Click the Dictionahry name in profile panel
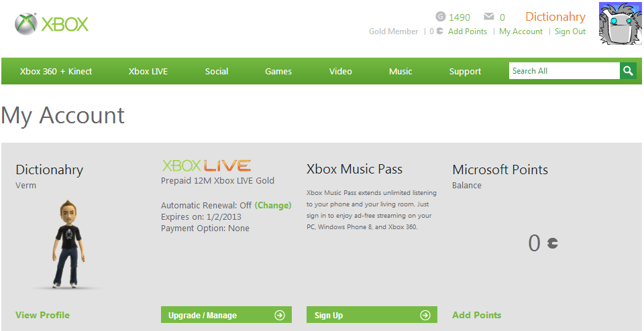The width and height of the screenshot is (644, 331). tap(49, 170)
